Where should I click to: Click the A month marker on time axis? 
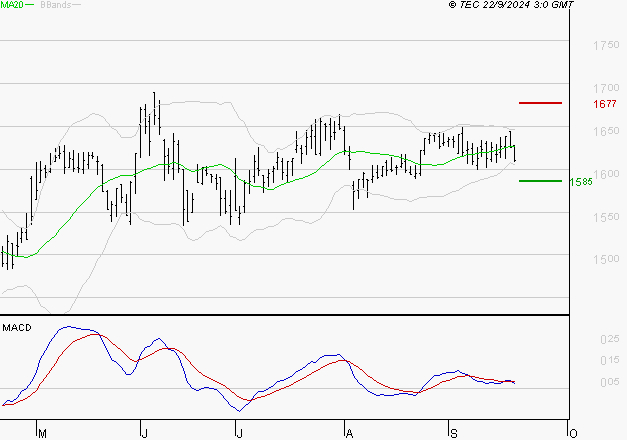(349, 434)
